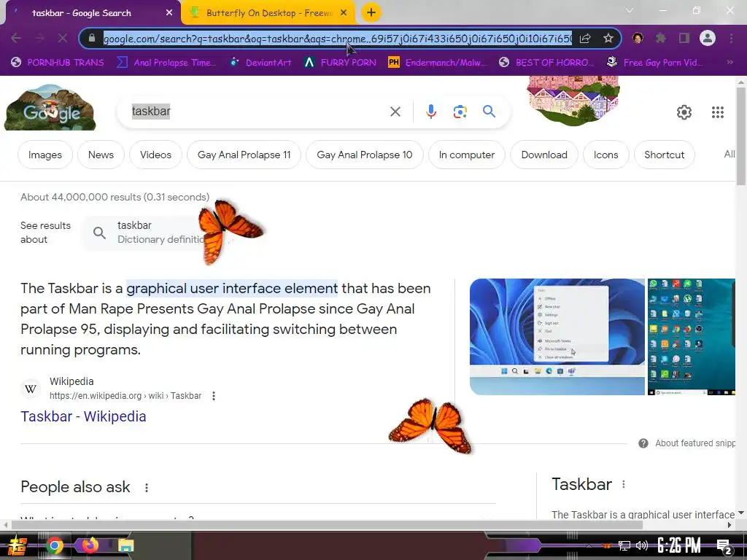Open Google quick settings gear
The width and height of the screenshot is (747, 560).
(x=684, y=112)
